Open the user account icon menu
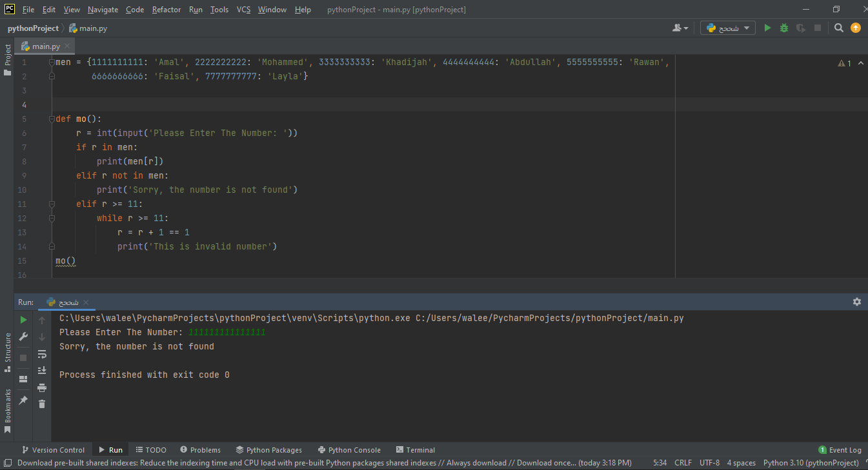This screenshot has width=868, height=470. tap(680, 28)
